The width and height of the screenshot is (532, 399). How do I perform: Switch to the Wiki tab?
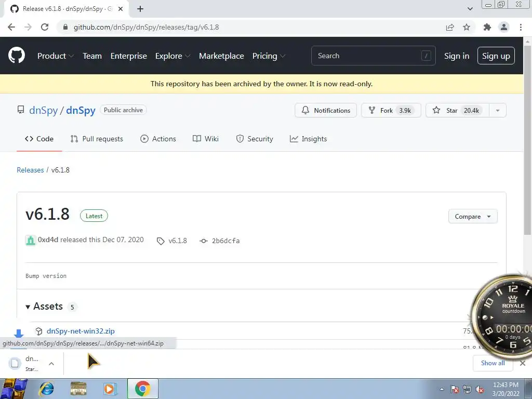click(x=206, y=139)
